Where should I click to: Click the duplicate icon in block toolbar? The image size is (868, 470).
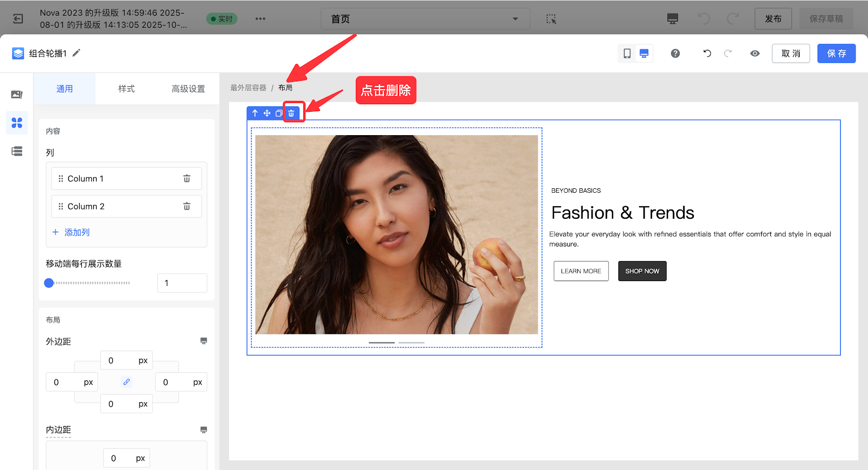click(279, 113)
